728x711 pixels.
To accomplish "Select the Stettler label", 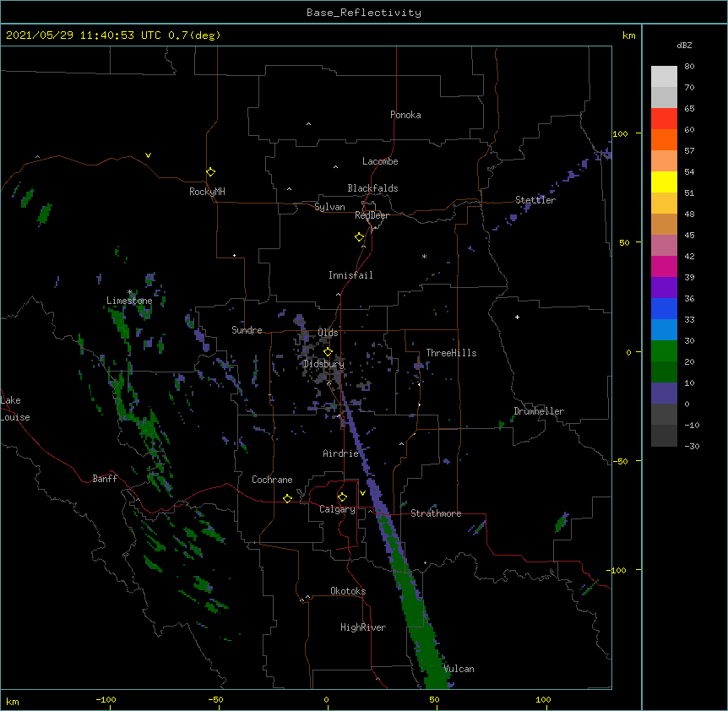I will (x=535, y=200).
